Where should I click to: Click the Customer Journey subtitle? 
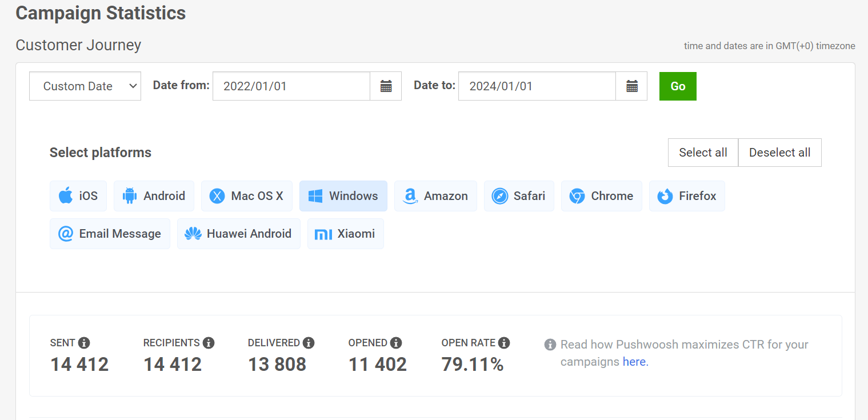click(78, 45)
